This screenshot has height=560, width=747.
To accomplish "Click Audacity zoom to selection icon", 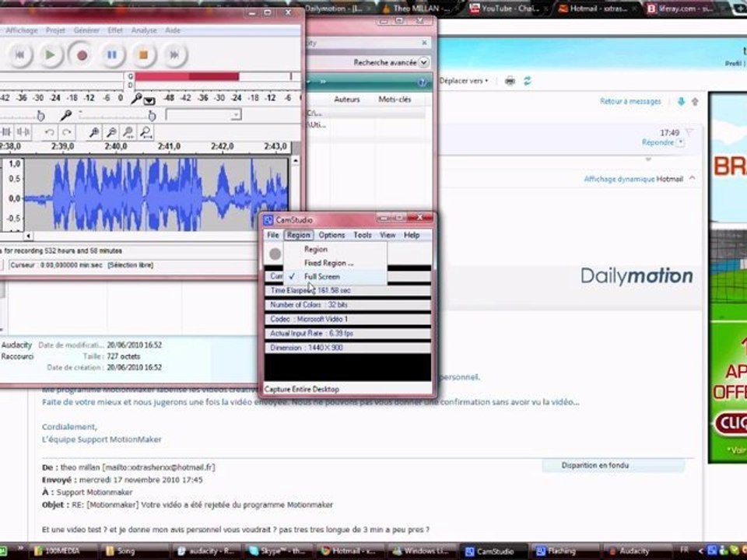I will 128,132.
